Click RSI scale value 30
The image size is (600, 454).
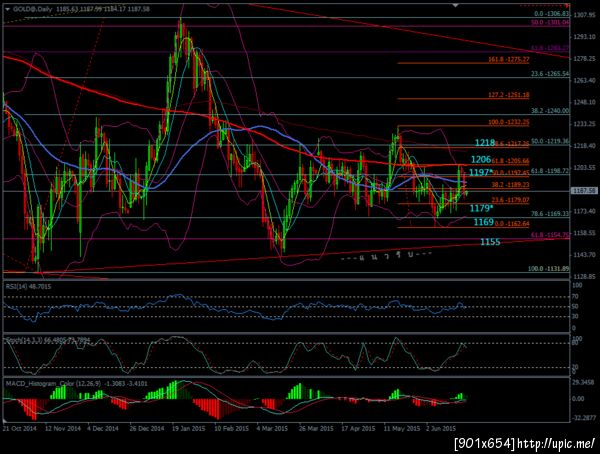(575, 316)
